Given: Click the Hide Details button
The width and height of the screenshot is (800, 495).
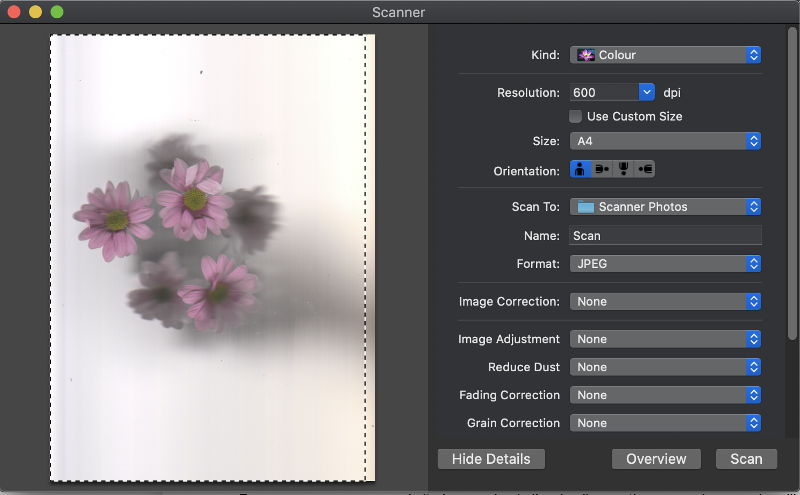Looking at the screenshot, I should click(491, 459).
